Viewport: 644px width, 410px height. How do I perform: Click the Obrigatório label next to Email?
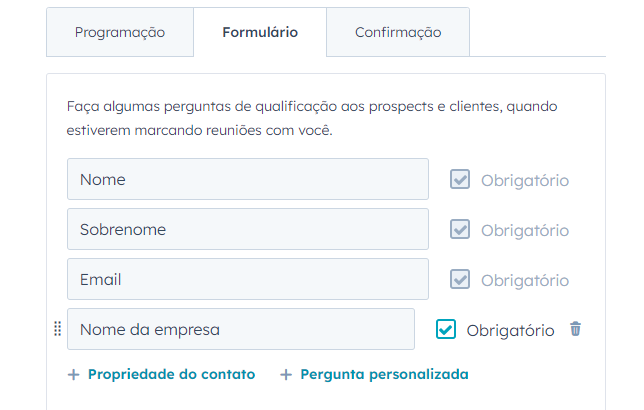[x=525, y=281]
